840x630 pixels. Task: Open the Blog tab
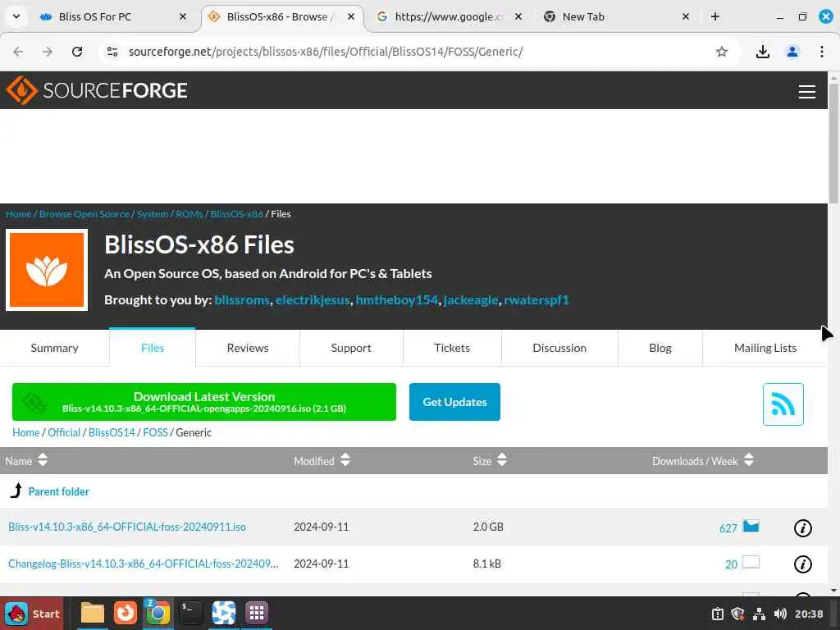[660, 348]
